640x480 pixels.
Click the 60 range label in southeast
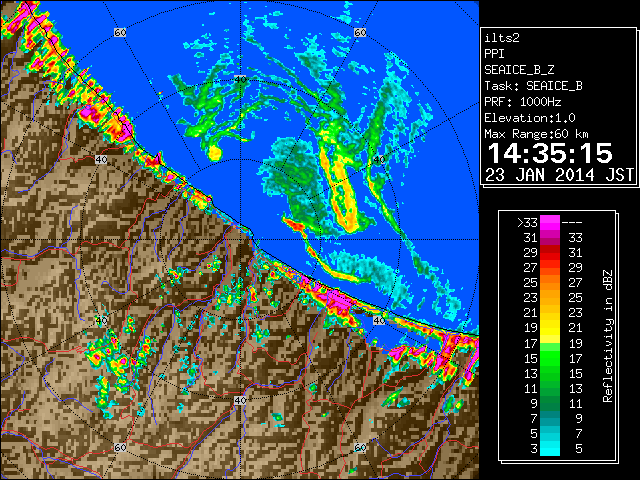coord(360,447)
